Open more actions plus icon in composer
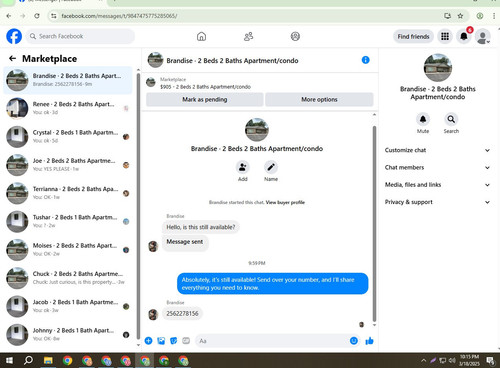The height and width of the screenshot is (368, 500). [149, 341]
